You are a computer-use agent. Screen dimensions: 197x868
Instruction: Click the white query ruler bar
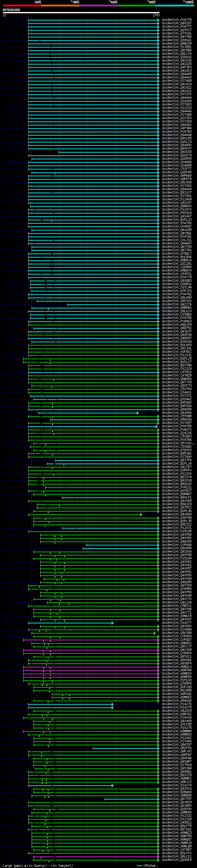tap(81, 12)
